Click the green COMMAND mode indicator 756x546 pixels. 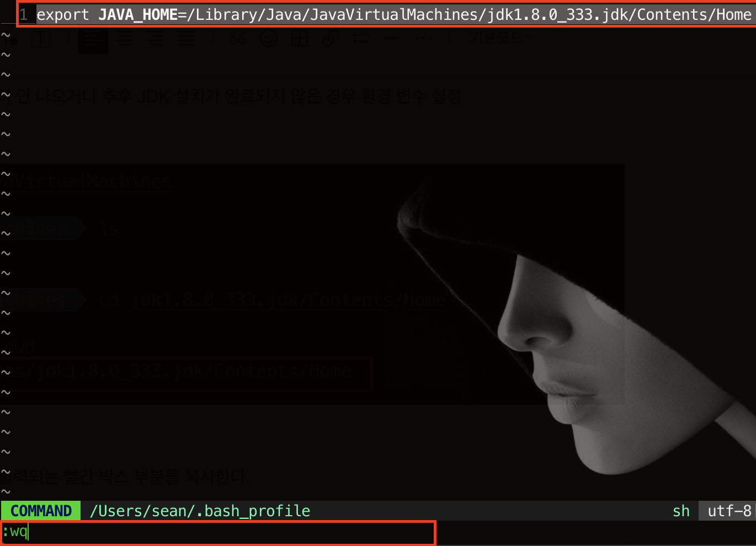pyautogui.click(x=41, y=511)
